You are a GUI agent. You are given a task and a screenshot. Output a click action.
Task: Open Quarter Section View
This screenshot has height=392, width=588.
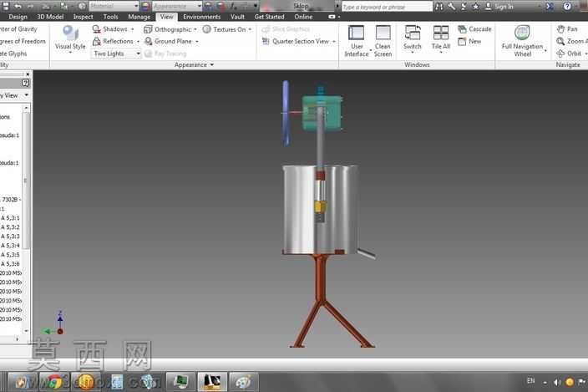tap(296, 41)
